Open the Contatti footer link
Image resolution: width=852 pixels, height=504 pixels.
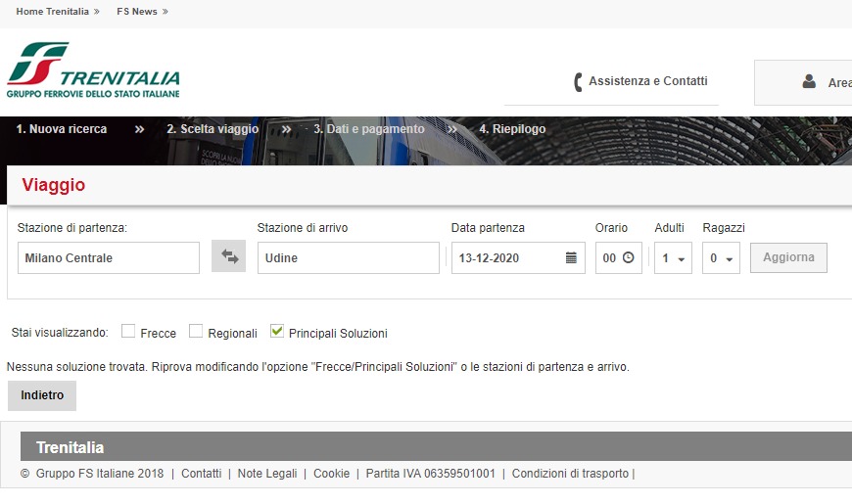click(201, 474)
